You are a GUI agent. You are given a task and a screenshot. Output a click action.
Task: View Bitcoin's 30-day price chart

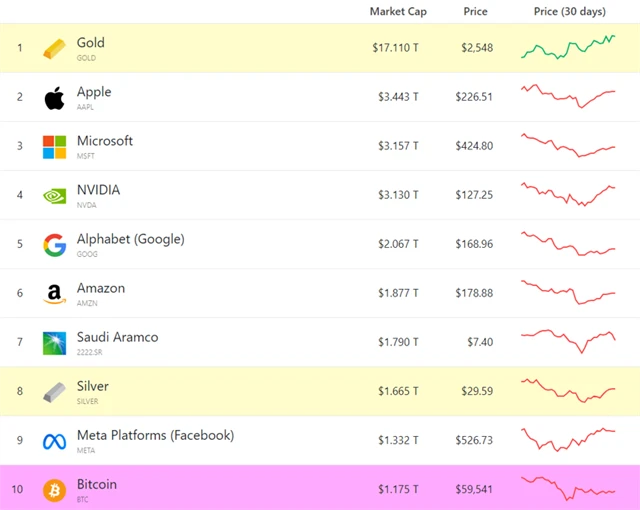click(x=568, y=488)
